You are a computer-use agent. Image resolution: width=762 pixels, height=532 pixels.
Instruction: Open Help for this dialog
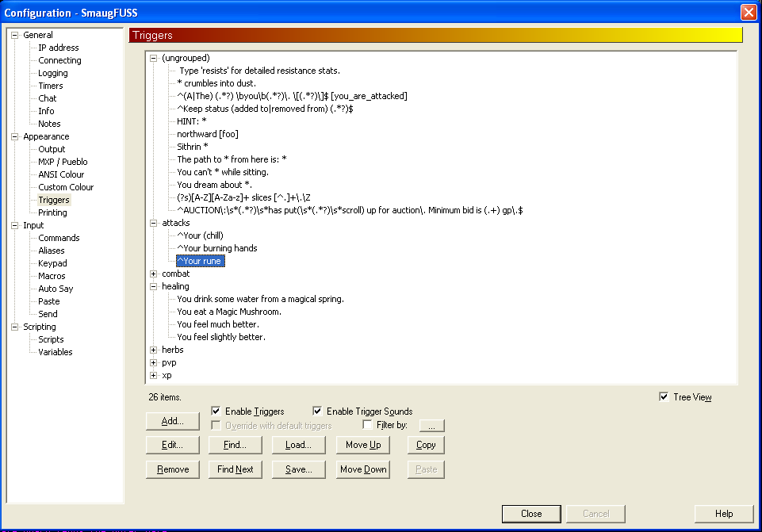(x=724, y=514)
